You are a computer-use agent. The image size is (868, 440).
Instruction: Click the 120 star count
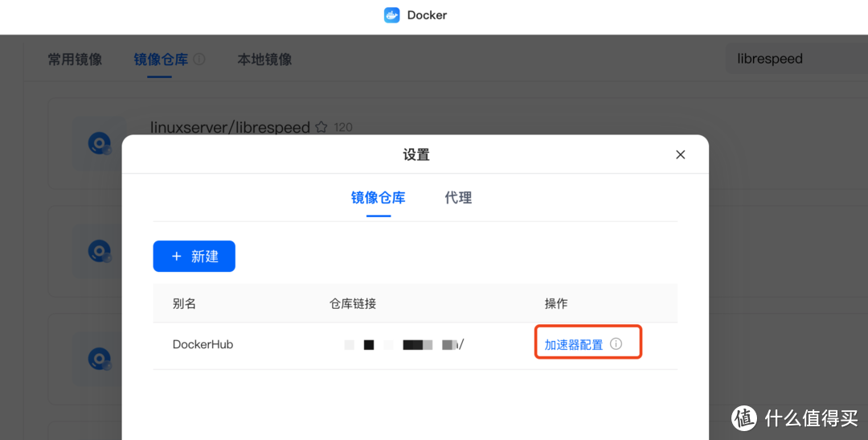pyautogui.click(x=343, y=127)
